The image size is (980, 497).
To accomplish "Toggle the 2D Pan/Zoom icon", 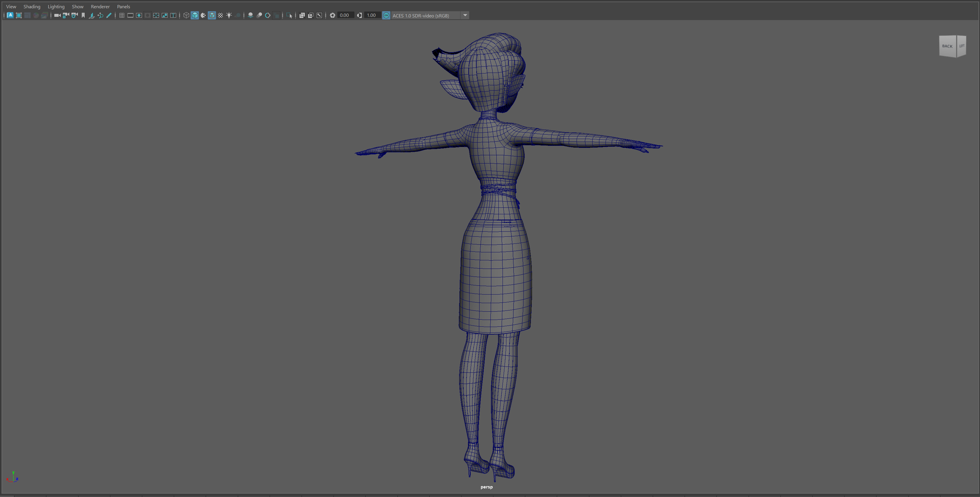I will (x=100, y=15).
